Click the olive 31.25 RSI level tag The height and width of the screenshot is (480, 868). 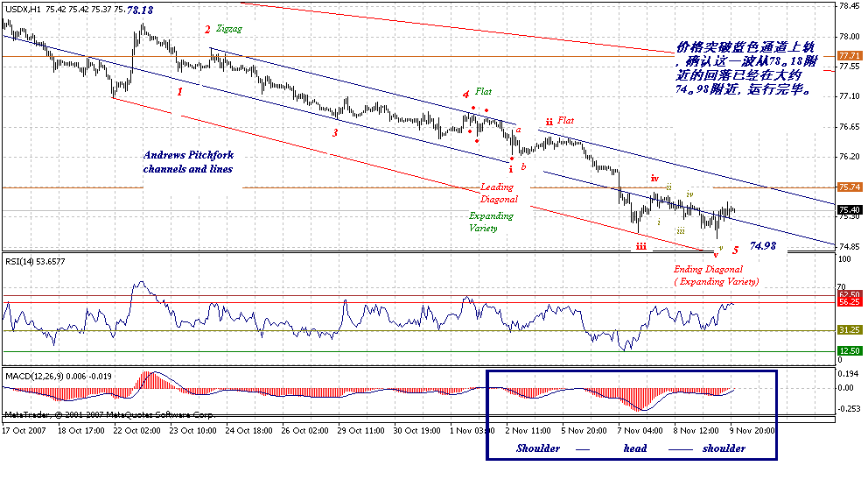[x=849, y=330]
